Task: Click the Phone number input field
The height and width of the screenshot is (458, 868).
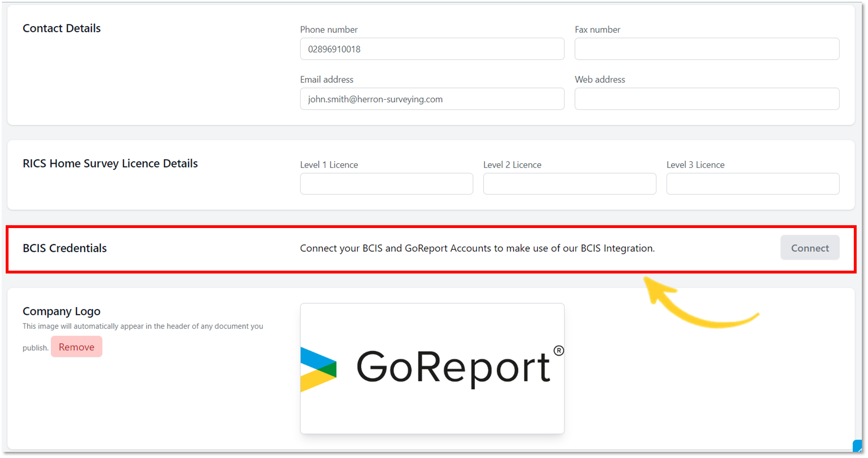Action: (432, 49)
